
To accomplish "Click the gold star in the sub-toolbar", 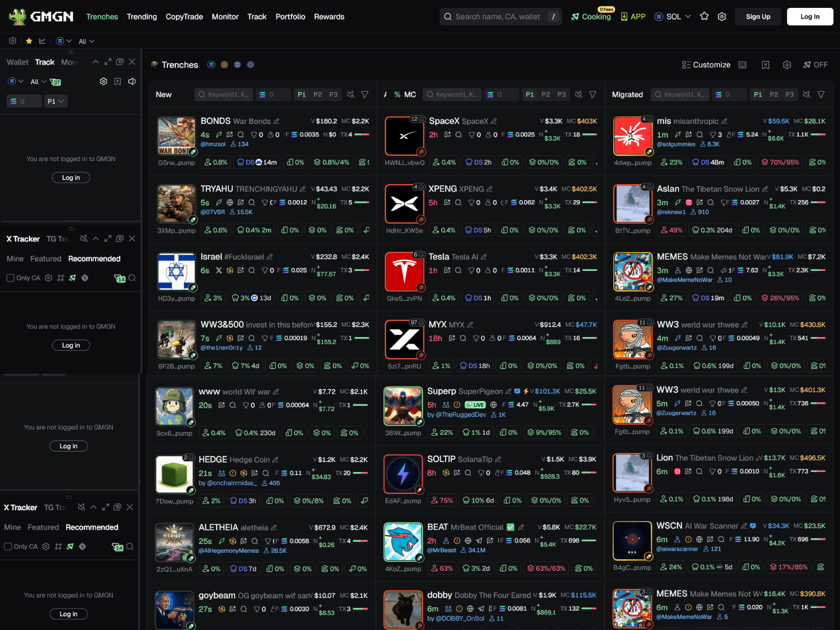I will (29, 41).
